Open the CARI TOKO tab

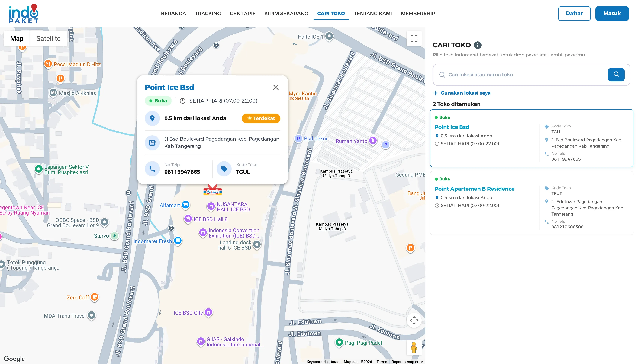click(x=331, y=14)
